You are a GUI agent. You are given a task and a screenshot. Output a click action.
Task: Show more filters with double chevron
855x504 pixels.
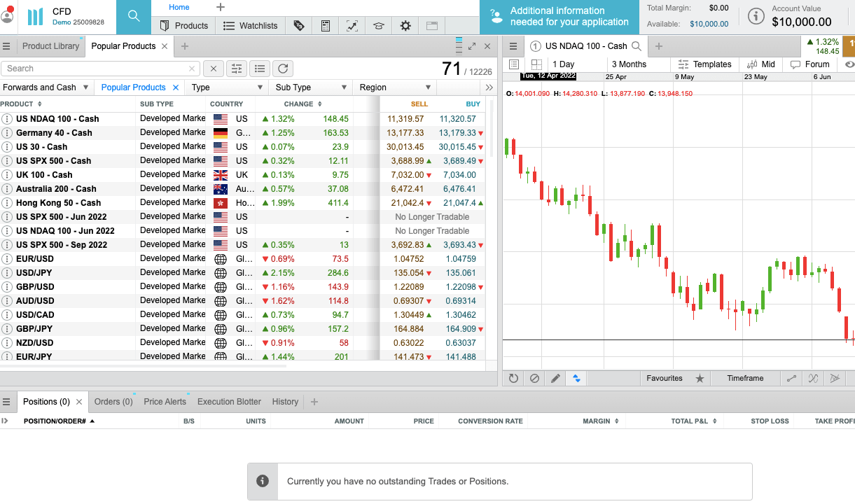[489, 87]
